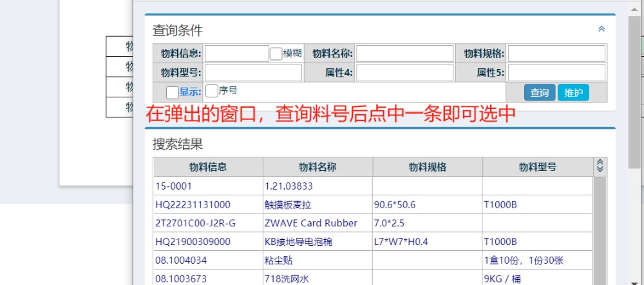This screenshot has width=644, height=285.
Task: Select the 物料规格 input field
Action: (x=556, y=54)
